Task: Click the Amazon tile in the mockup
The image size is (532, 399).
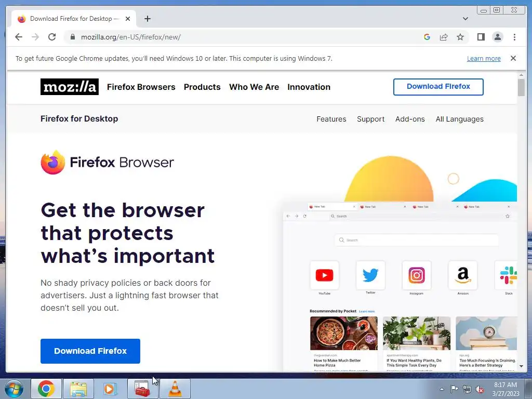Action: coord(463,275)
